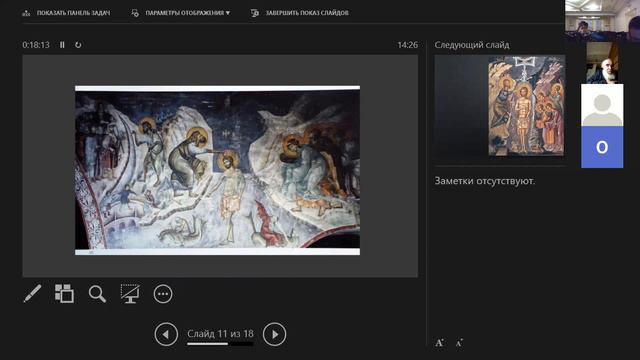Click the Слайд 11 из 18 counter
Screen dimensions: 640x360
coord(220,333)
